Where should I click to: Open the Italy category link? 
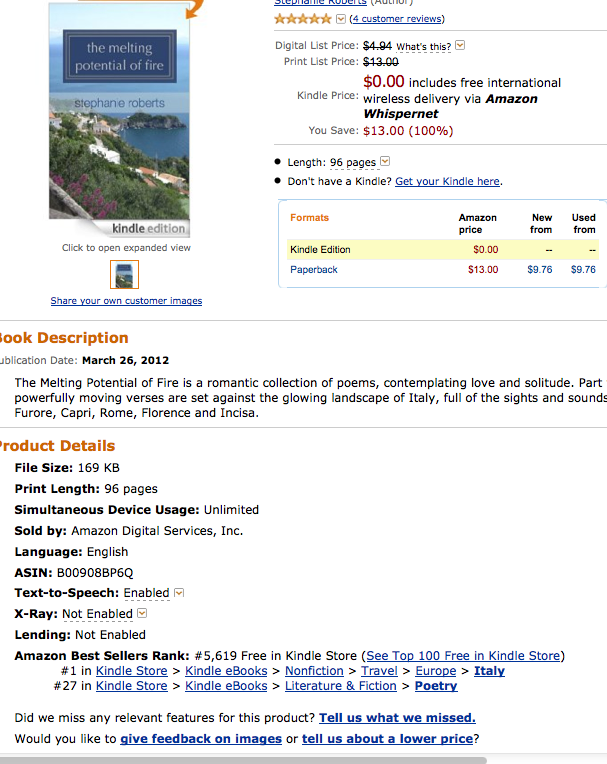(489, 671)
